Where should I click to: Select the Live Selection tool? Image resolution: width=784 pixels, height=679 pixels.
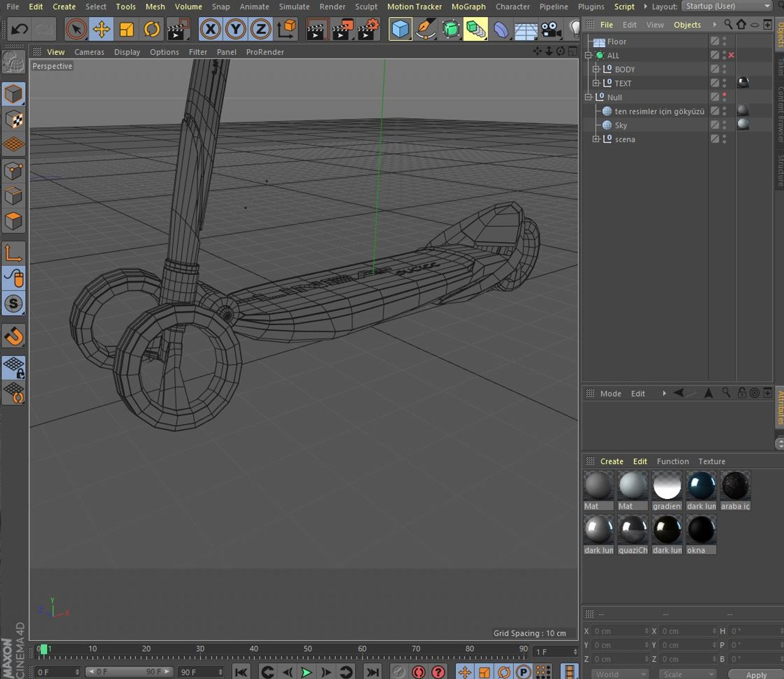76,29
